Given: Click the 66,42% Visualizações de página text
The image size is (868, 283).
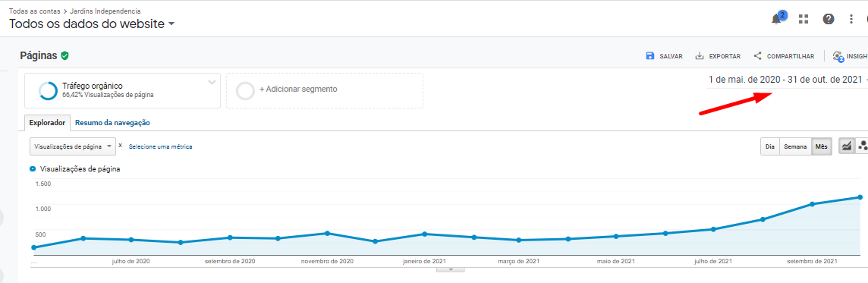Looking at the screenshot, I should 108,96.
